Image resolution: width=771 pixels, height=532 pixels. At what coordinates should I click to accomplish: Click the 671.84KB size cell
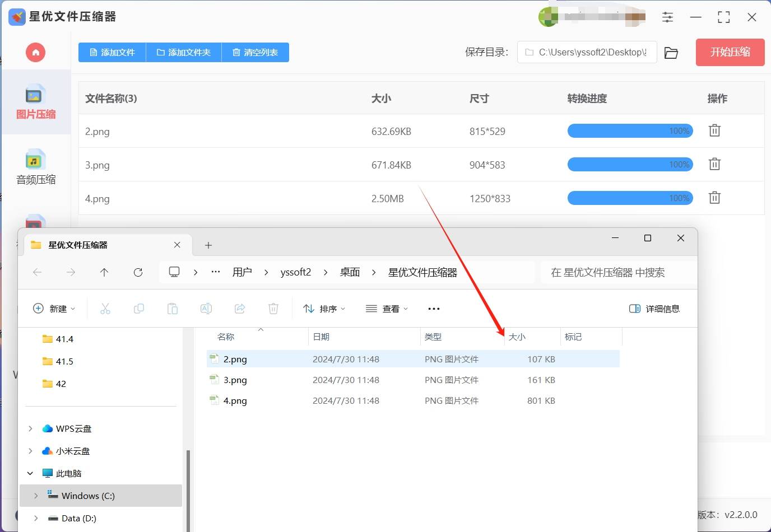coord(391,165)
